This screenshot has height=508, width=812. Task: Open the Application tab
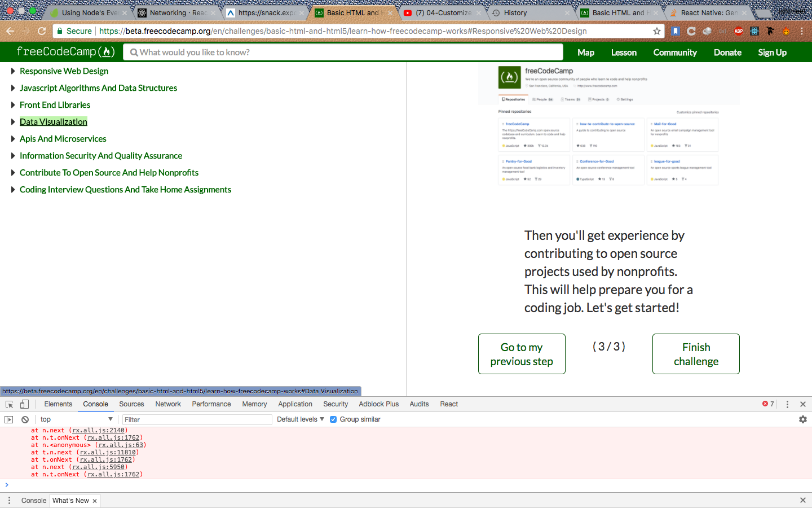pos(295,404)
